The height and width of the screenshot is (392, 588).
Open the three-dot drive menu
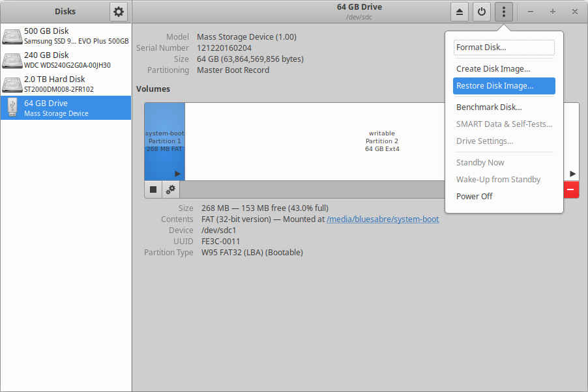(x=503, y=11)
